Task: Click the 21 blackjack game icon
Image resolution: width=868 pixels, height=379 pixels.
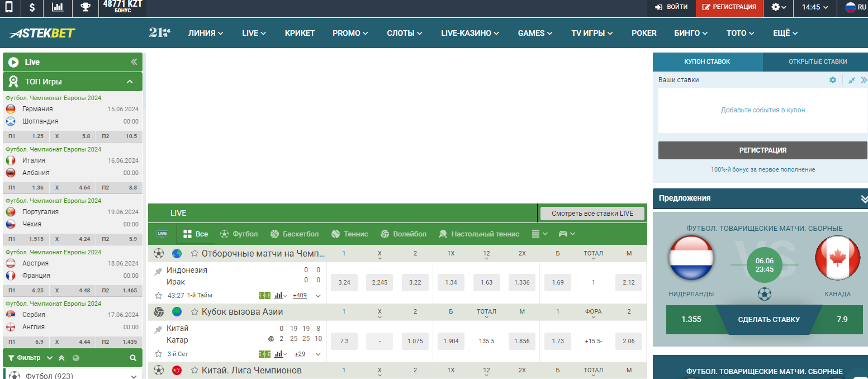Action: click(160, 32)
